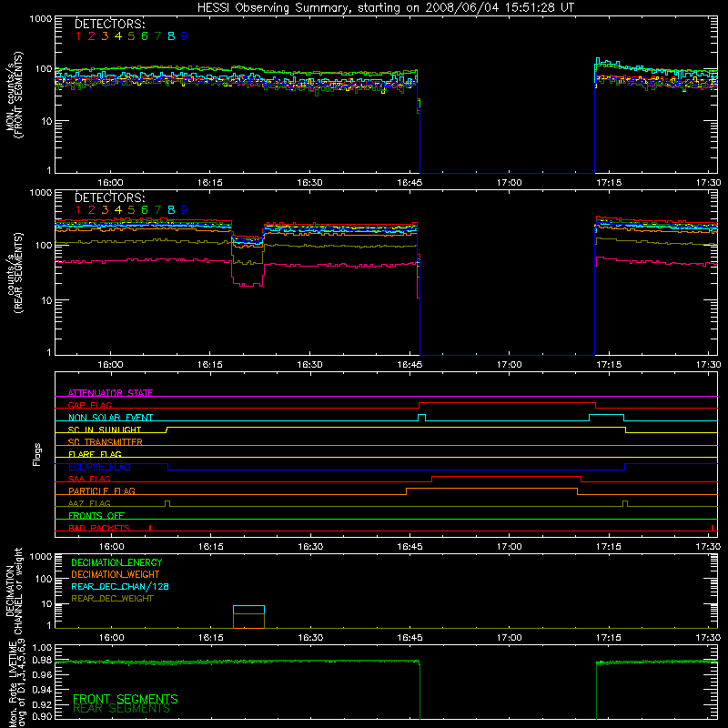This screenshot has height=728, width=728.
Task: Click the olive AAZ FLAG label
Action: (x=89, y=503)
